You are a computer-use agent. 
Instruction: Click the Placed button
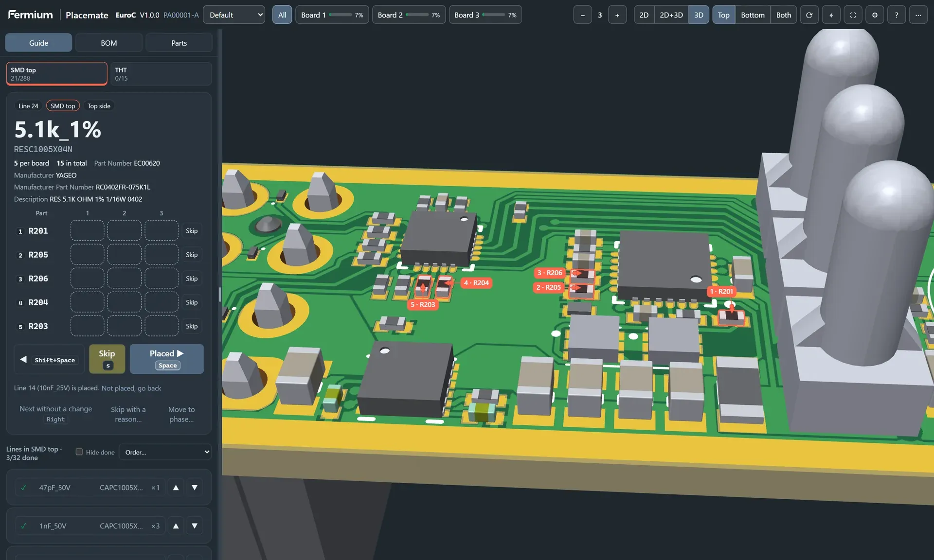pos(167,359)
